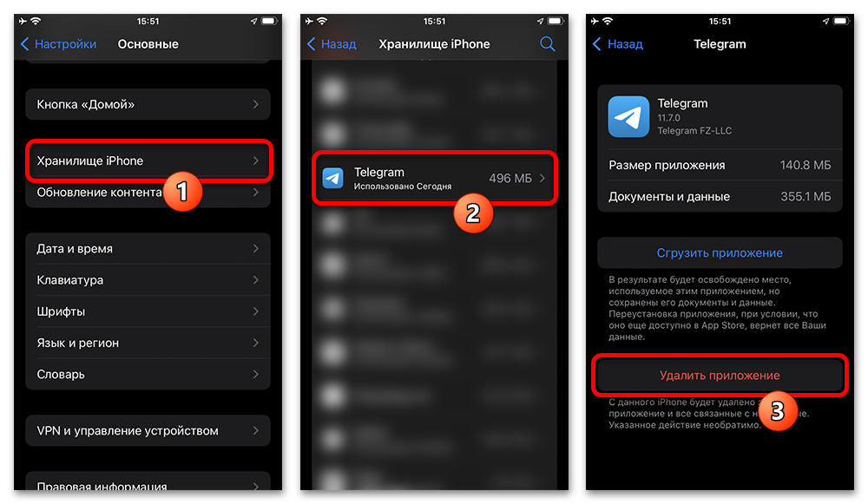868x504 pixels.
Task: Tap the back chevron on Telegram screen
Action: point(597,43)
